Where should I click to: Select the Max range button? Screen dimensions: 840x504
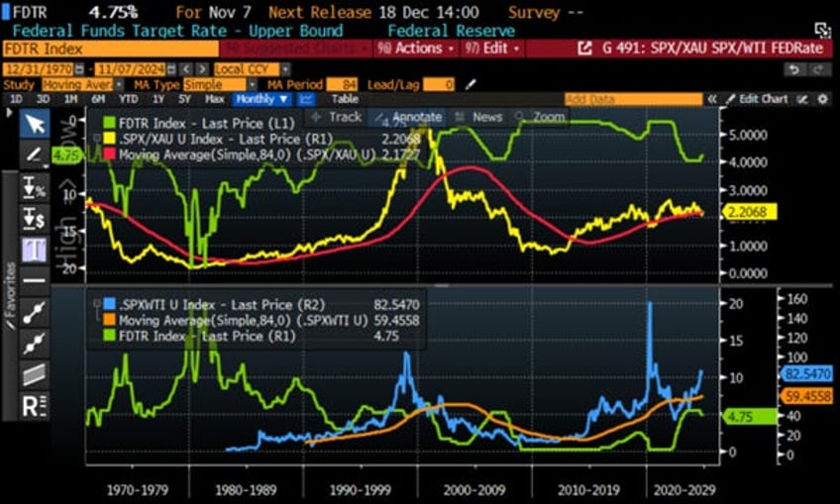pos(214,99)
